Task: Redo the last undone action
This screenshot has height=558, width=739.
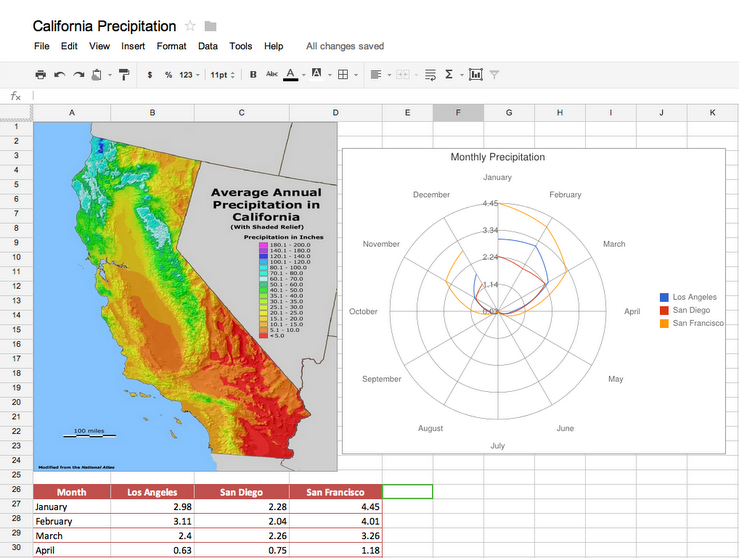Action: 78,74
